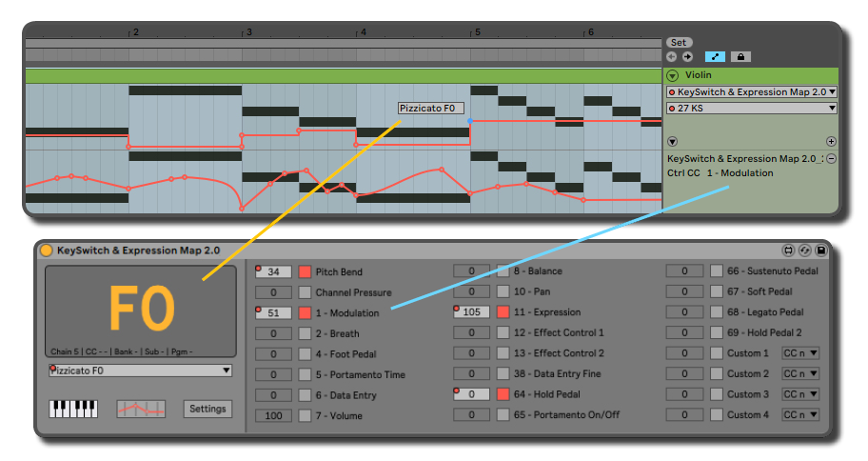Toggle 10 - Pan enable box
Screen dimensions: 868x461
pyautogui.click(x=503, y=291)
